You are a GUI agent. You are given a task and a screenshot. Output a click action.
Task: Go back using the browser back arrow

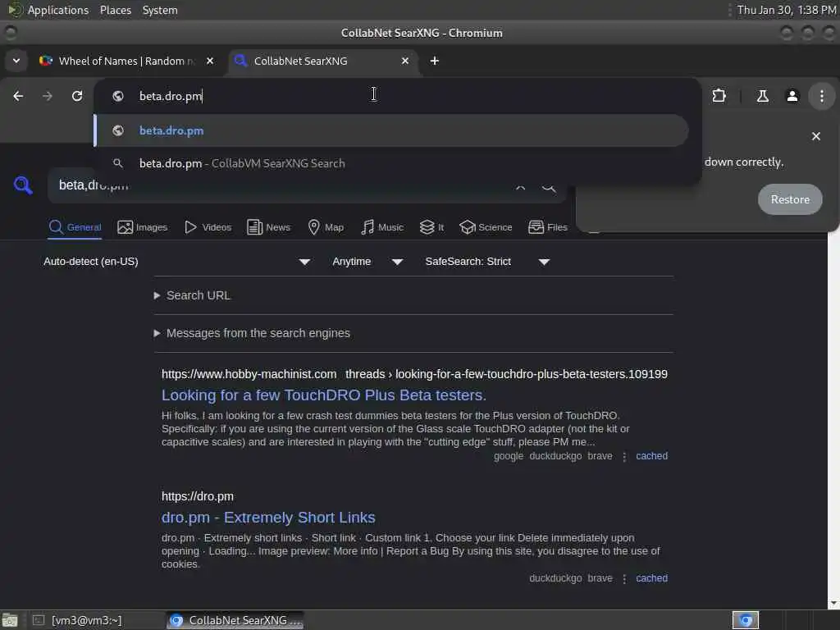pyautogui.click(x=18, y=96)
